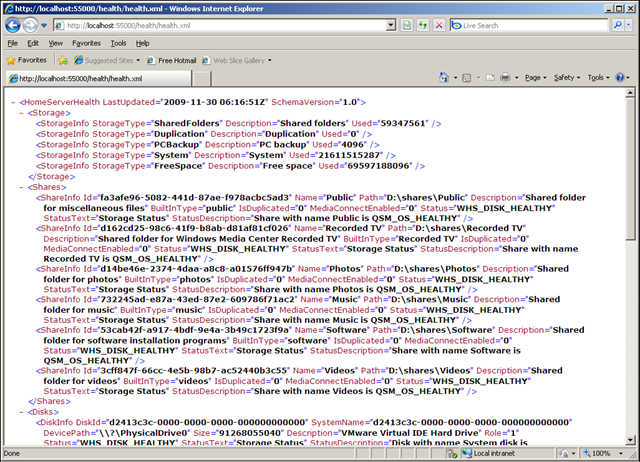Click the New Tab button
The height and width of the screenshot is (462, 640).
(x=202, y=78)
